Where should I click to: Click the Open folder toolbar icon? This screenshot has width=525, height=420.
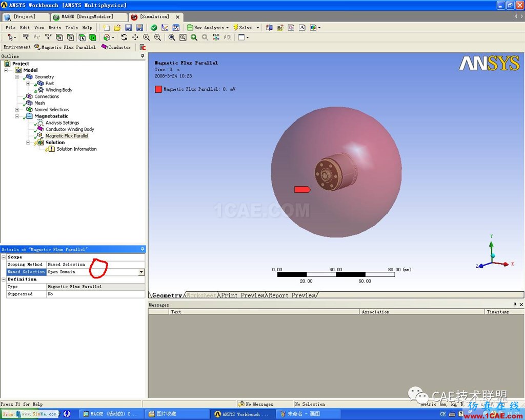117,28
